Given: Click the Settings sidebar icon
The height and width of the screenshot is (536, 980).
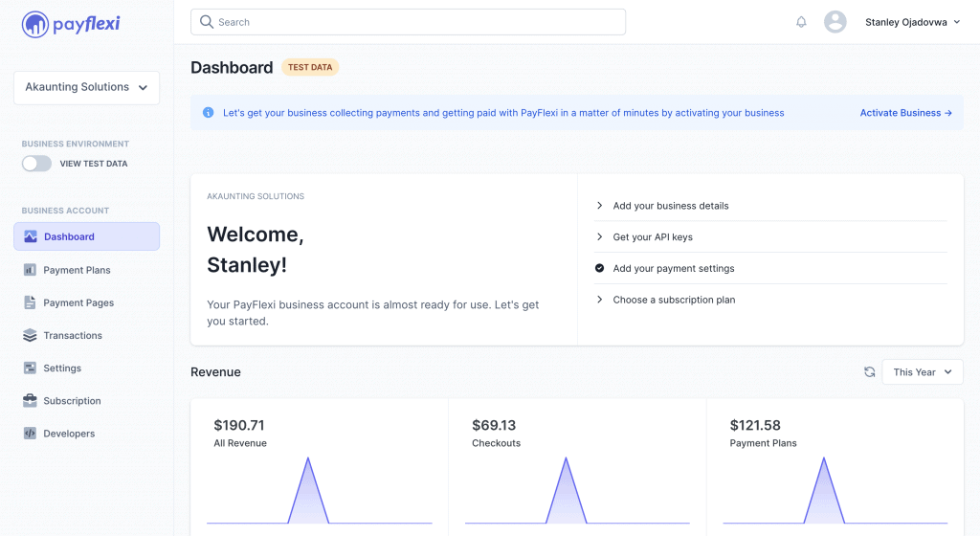Looking at the screenshot, I should click(x=30, y=368).
